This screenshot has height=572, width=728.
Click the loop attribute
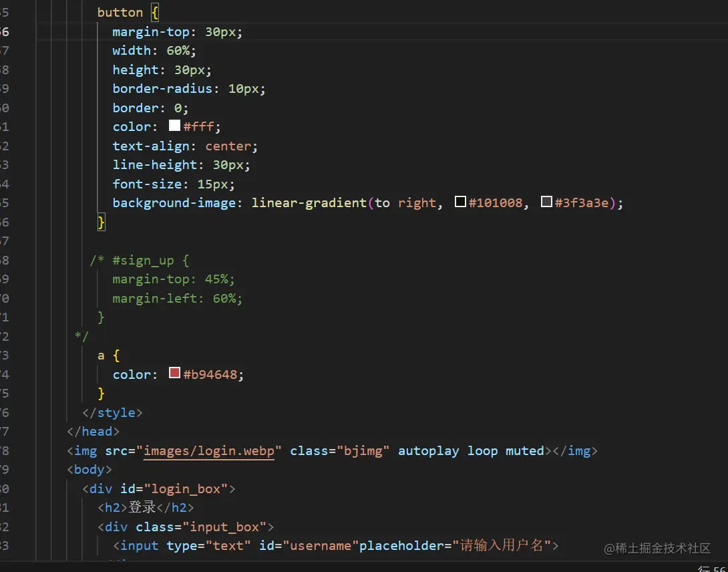click(482, 451)
